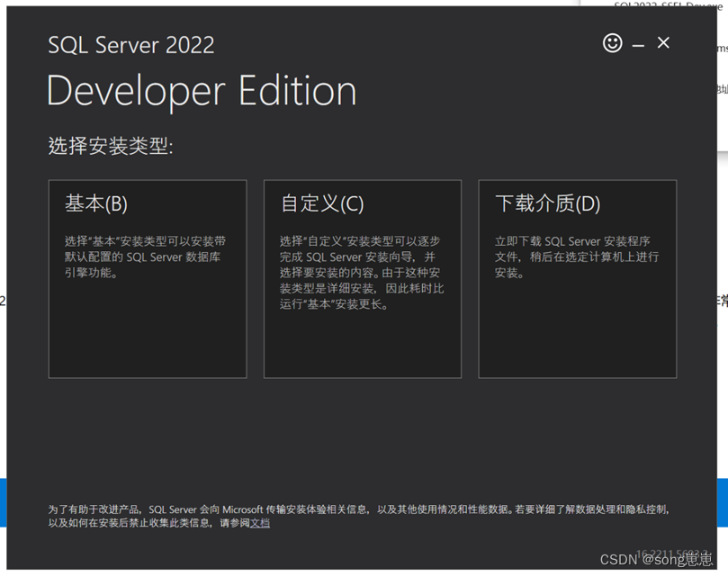Click the SQL Server 2022 title text
The image size is (728, 577).
130,45
